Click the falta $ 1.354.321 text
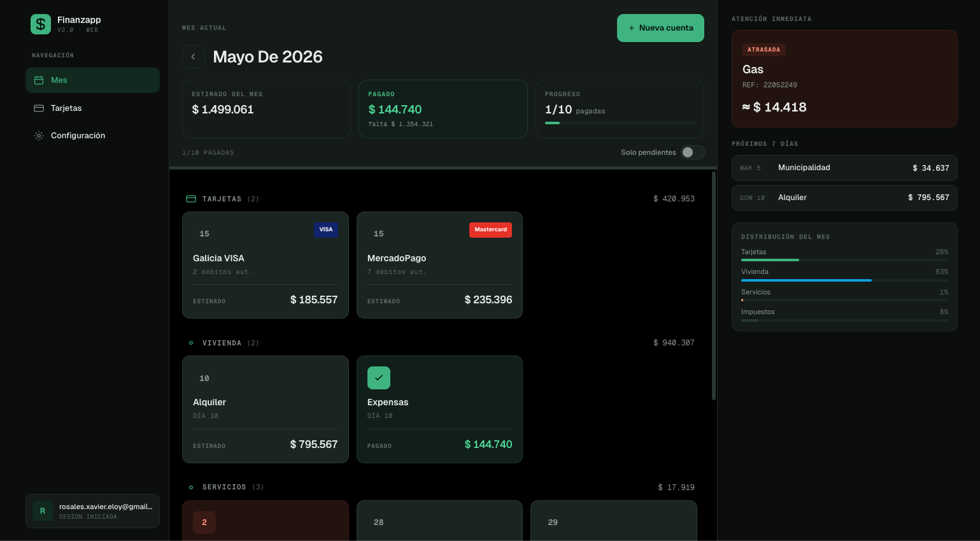The image size is (980, 541). (401, 124)
